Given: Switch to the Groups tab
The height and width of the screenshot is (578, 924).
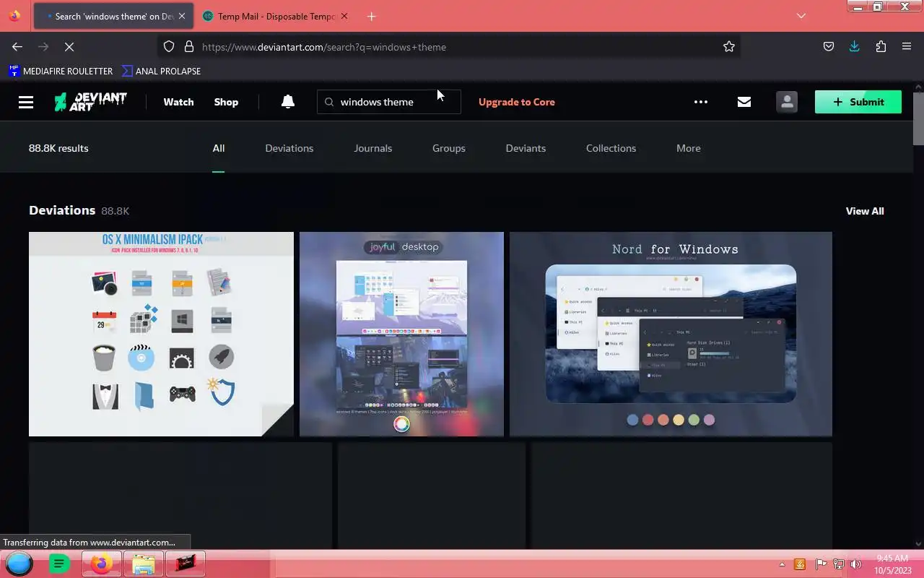Looking at the screenshot, I should pos(448,148).
